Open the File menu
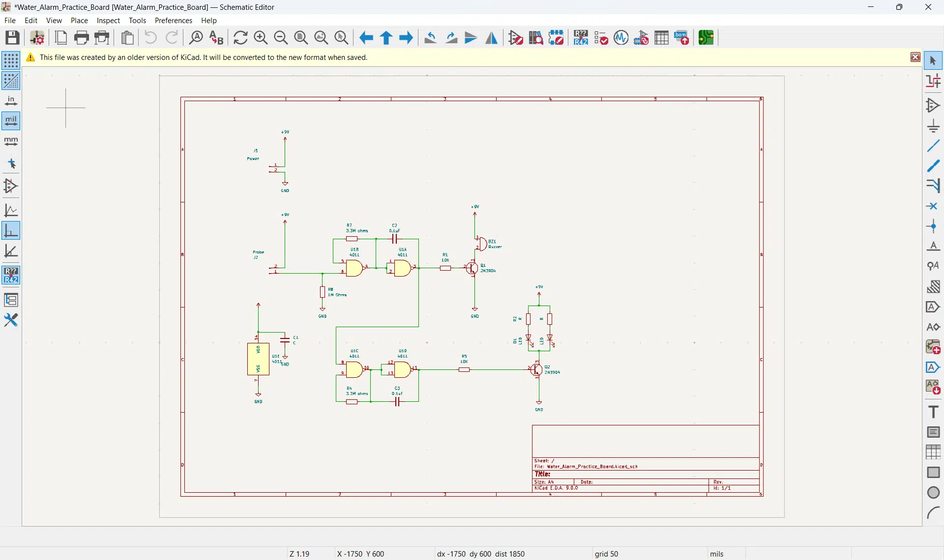 point(10,21)
